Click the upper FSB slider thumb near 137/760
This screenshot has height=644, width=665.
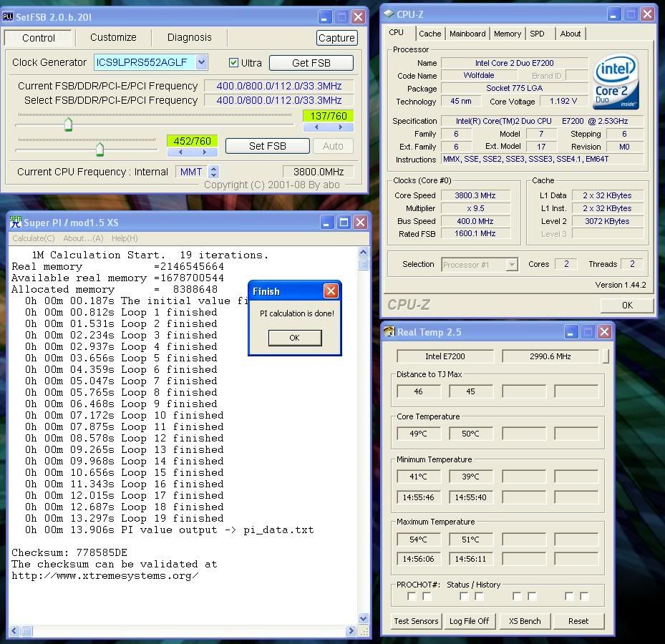click(x=68, y=125)
